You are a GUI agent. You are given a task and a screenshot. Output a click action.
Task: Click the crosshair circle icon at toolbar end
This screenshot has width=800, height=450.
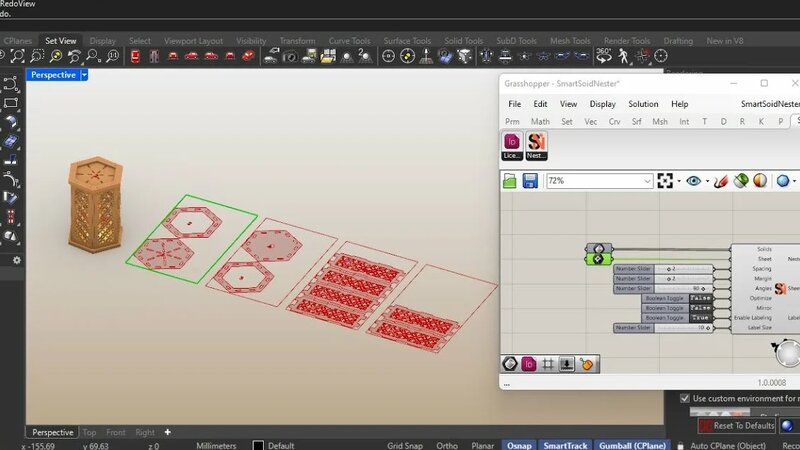[x=661, y=56]
